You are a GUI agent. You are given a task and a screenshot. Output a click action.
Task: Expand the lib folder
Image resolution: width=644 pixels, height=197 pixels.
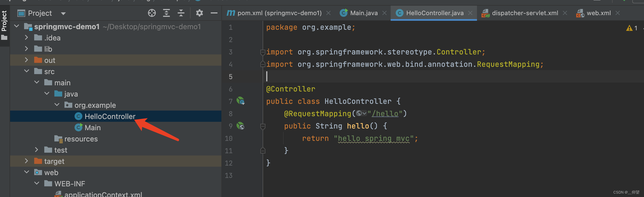(26, 49)
